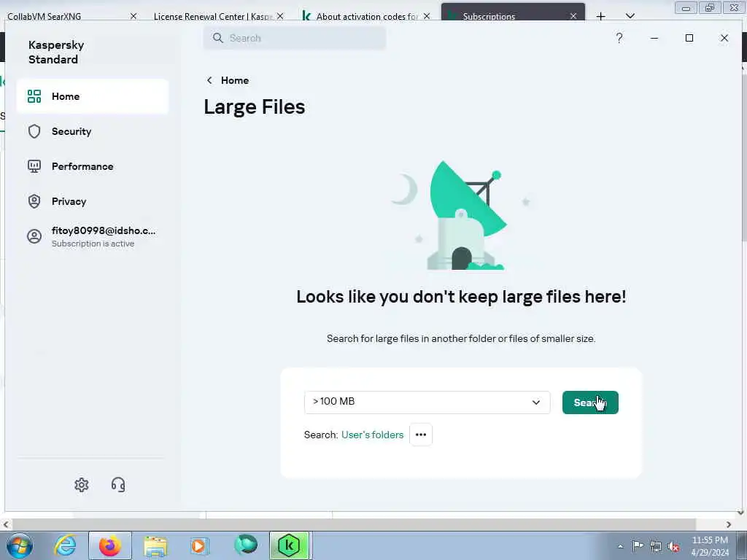Click the Home breadcrumb link
This screenshot has height=560, width=747.
(234, 80)
